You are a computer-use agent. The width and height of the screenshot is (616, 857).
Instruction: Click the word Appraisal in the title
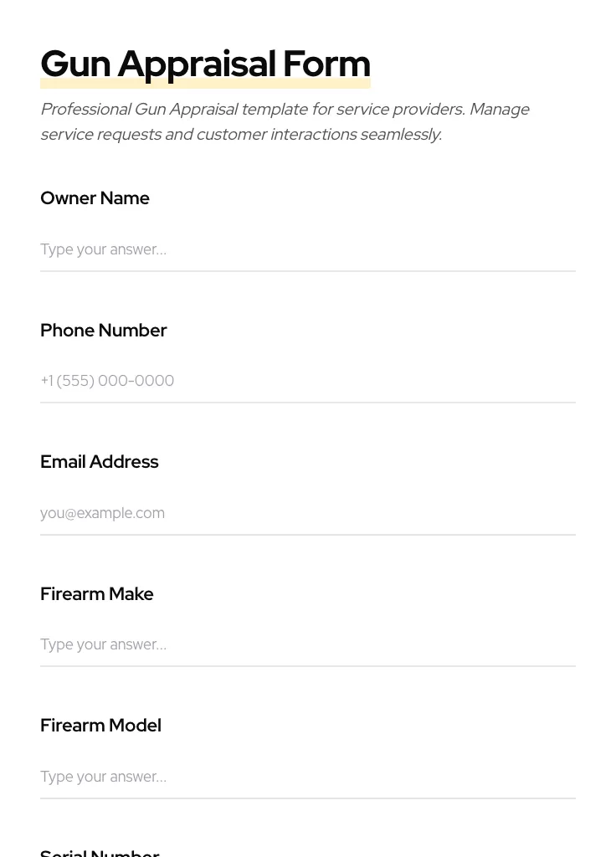[197, 64]
